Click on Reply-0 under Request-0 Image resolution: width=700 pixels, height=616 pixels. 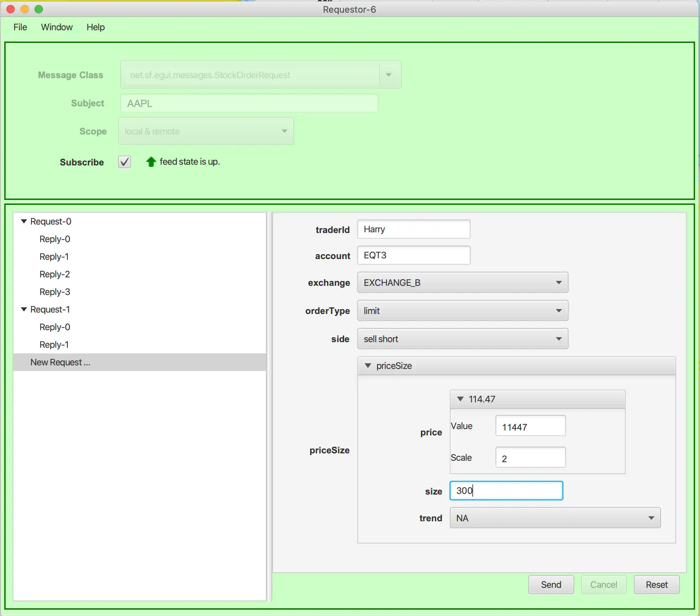(x=55, y=238)
